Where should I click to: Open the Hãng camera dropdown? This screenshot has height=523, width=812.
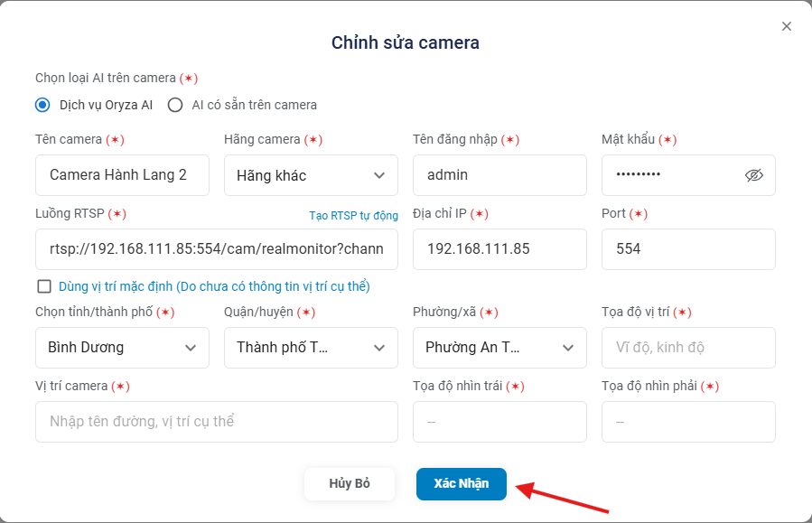pyautogui.click(x=311, y=175)
